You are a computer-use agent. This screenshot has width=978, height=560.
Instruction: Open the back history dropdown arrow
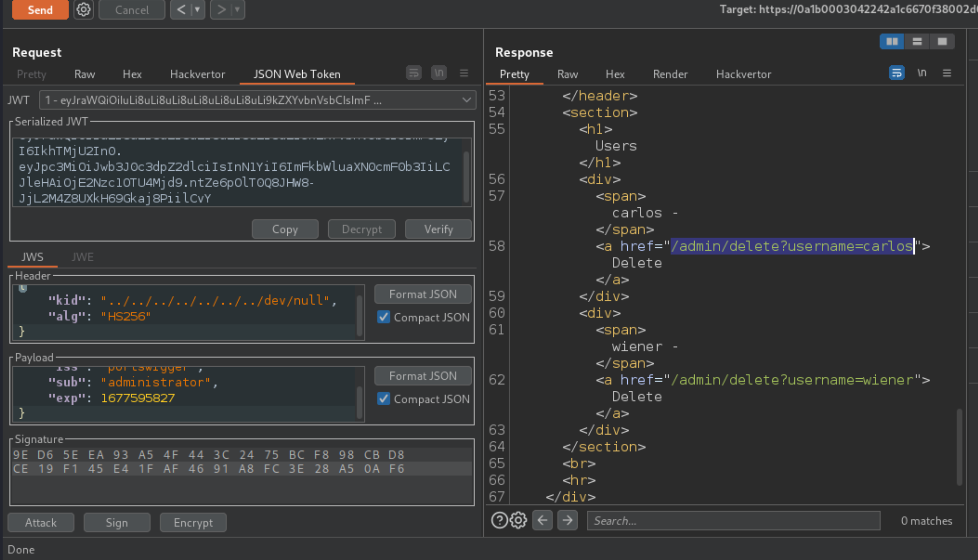pos(198,10)
